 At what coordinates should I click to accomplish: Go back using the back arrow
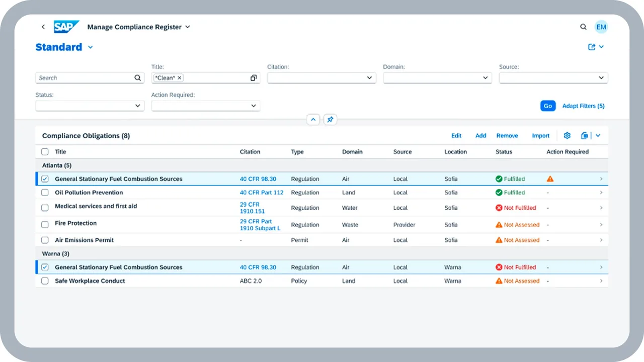43,27
